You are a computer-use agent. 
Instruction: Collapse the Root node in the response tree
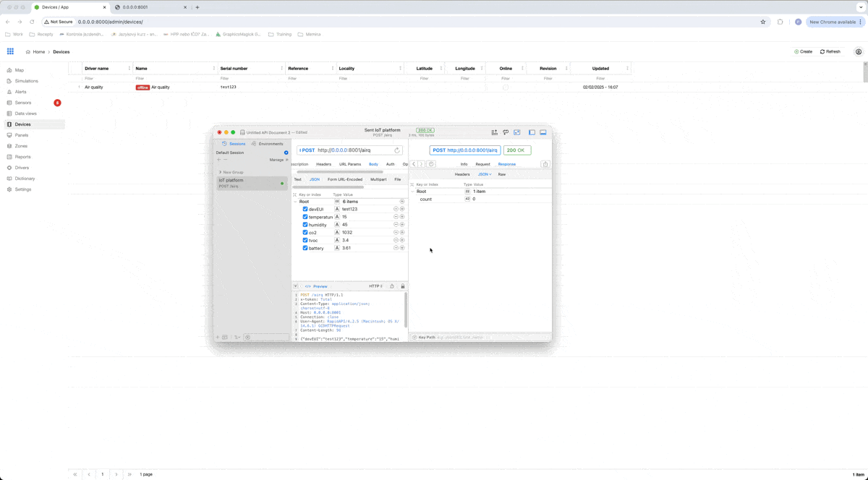413,192
